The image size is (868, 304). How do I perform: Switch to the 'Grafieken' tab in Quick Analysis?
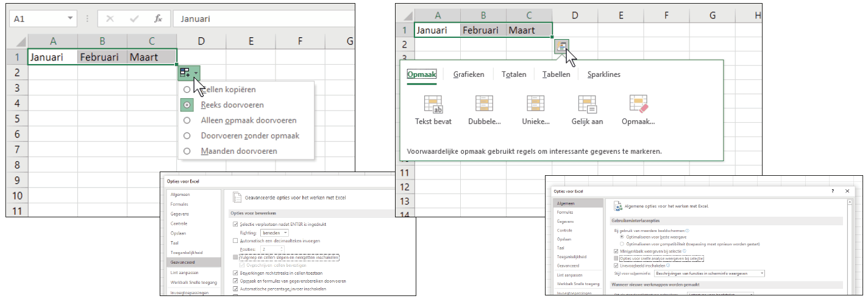click(469, 74)
